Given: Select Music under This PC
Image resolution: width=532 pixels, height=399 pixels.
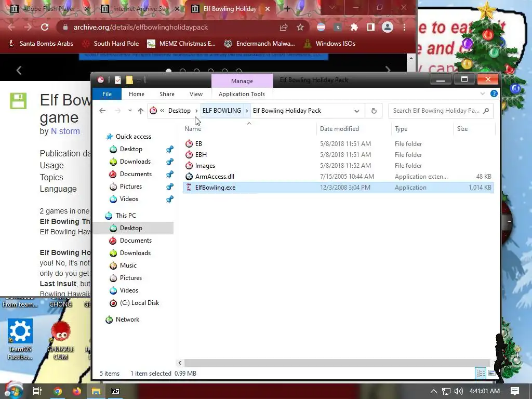Looking at the screenshot, I should click(x=128, y=265).
